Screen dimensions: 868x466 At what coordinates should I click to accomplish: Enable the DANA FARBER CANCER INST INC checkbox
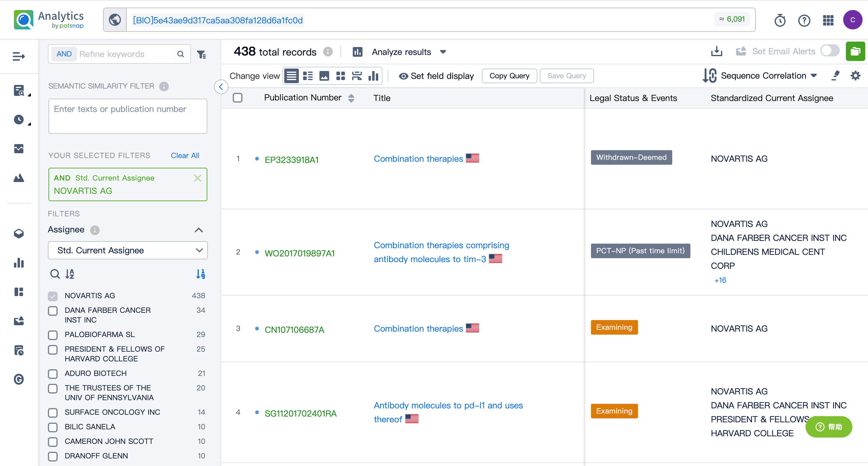[x=53, y=311]
